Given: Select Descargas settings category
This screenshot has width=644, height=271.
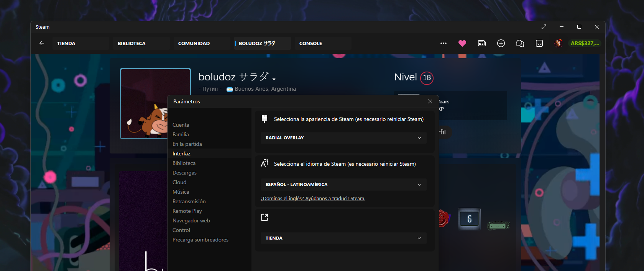Looking at the screenshot, I should point(209,173).
